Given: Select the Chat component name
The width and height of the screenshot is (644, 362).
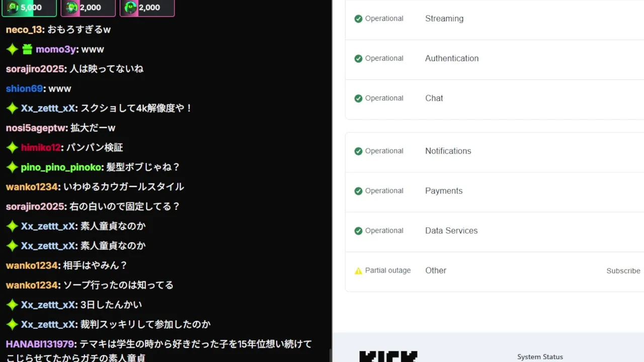Looking at the screenshot, I should [x=434, y=98].
